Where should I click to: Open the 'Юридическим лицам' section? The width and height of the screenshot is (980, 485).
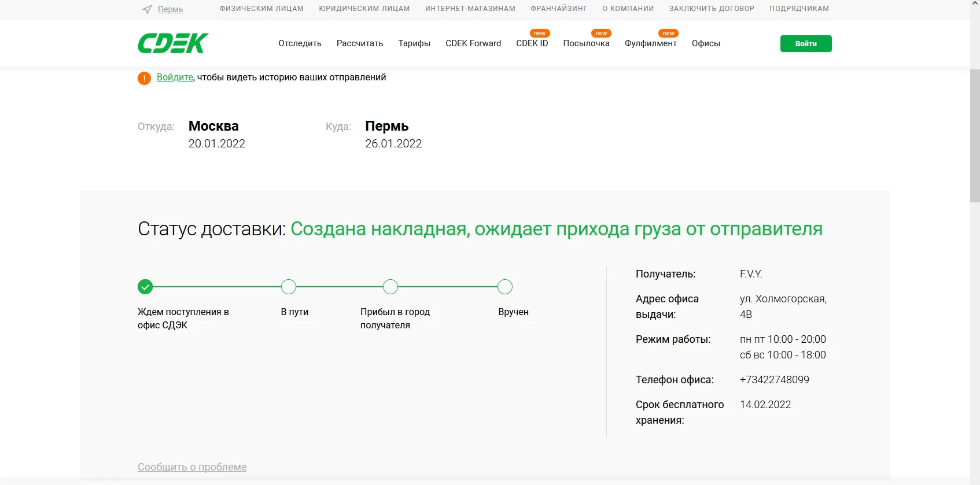click(364, 9)
